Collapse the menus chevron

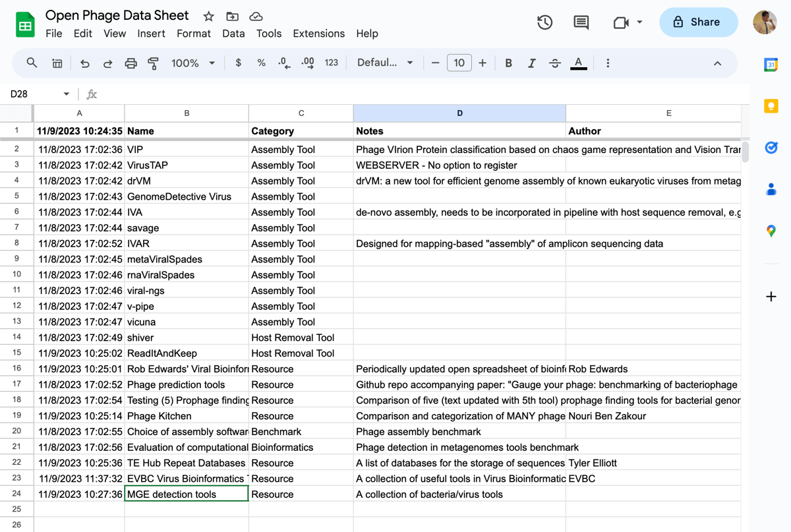[x=717, y=63]
